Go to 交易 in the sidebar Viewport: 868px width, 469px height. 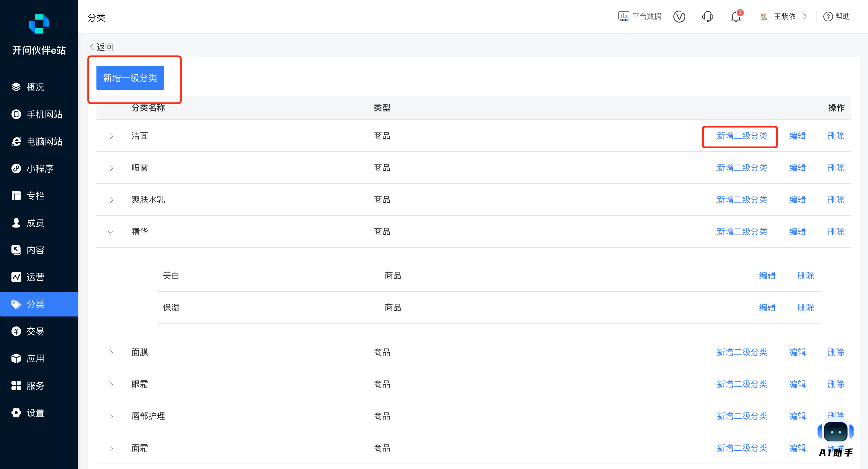[x=35, y=332]
